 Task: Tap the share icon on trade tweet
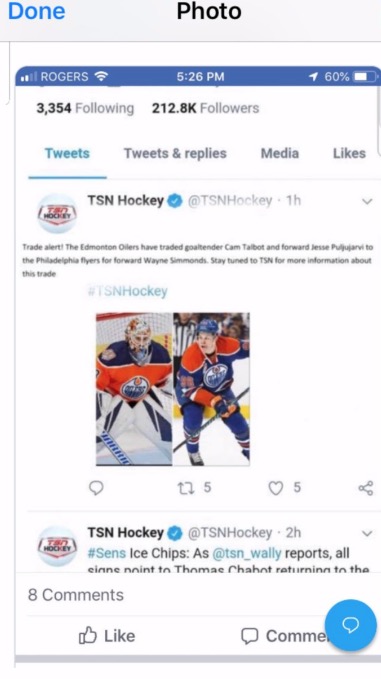click(366, 488)
